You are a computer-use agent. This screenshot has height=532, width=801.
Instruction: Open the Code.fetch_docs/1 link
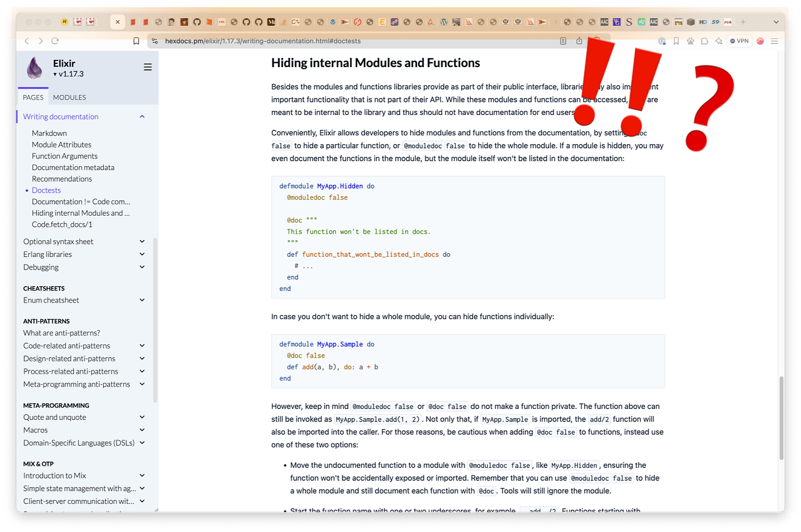(x=62, y=224)
